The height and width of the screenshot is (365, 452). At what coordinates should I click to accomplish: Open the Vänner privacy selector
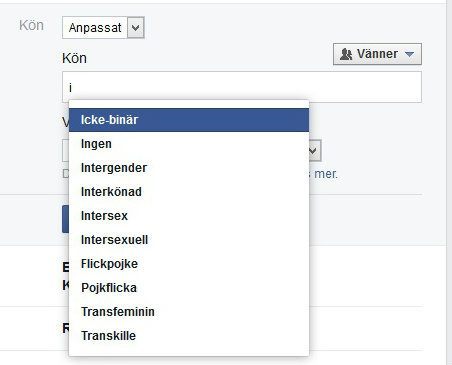(377, 54)
